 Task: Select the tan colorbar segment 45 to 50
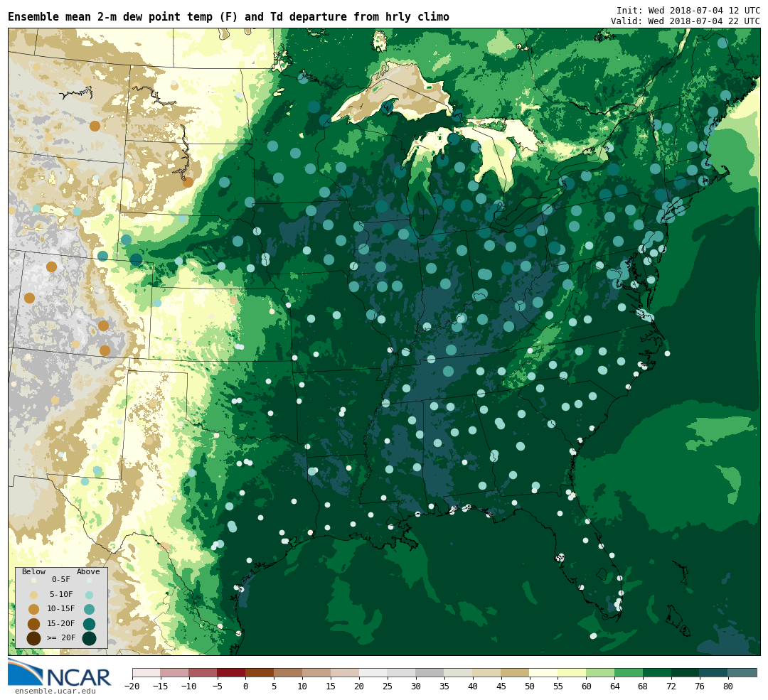516,672
